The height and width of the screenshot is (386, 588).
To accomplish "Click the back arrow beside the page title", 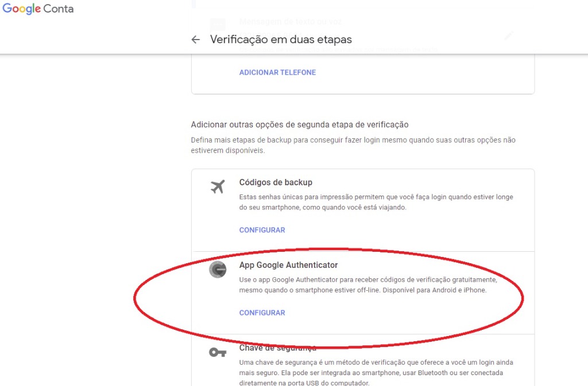I will click(x=196, y=40).
